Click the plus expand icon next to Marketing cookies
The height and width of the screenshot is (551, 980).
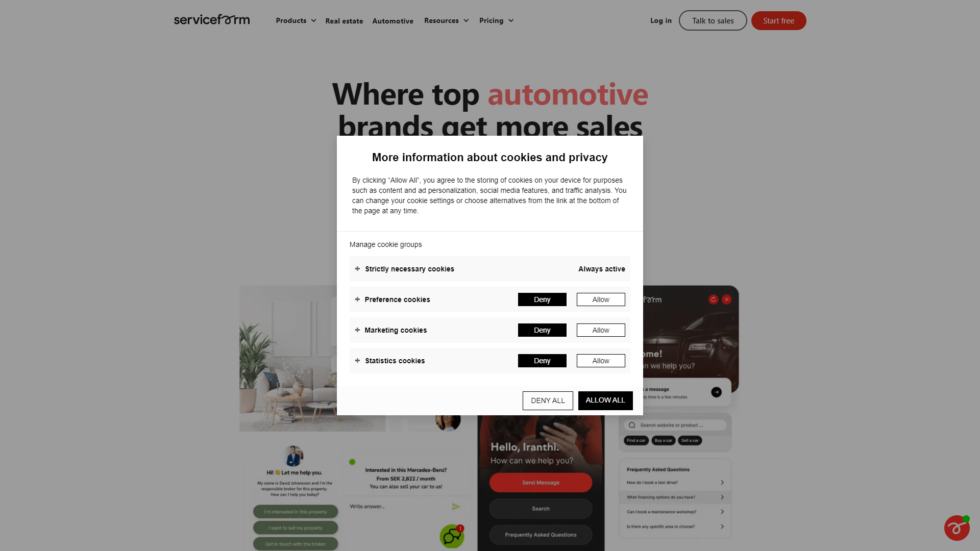point(357,330)
